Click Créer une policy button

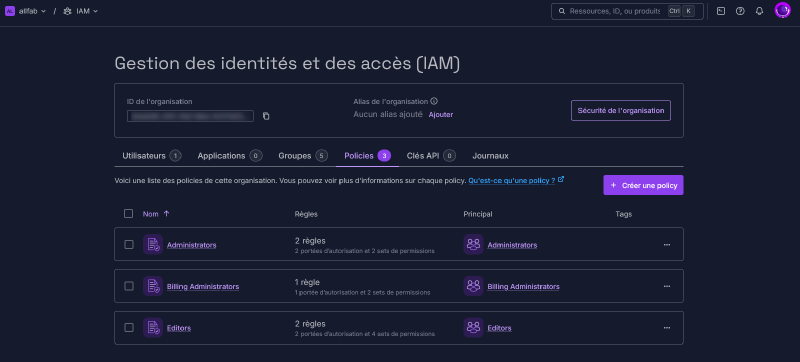(x=643, y=186)
